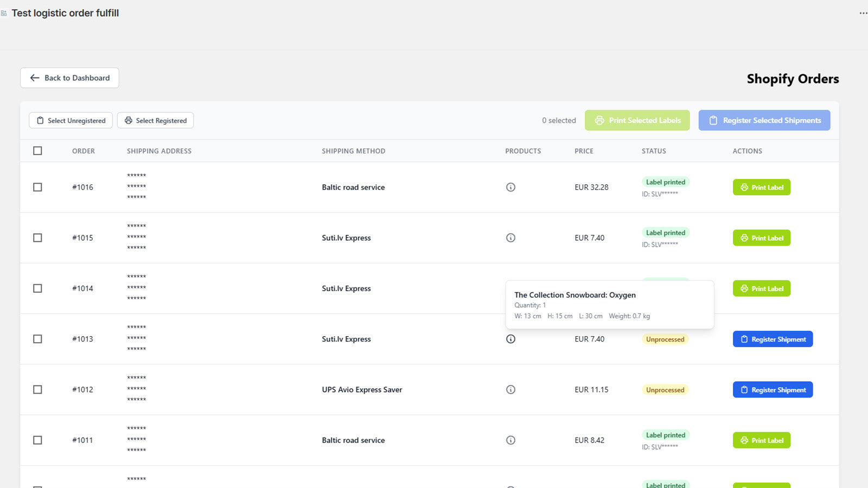The width and height of the screenshot is (868, 488).
Task: Open product info icon for order #1011
Action: click(x=510, y=440)
